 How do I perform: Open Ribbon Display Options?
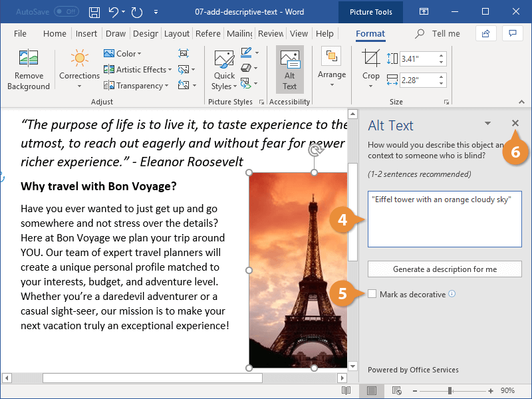(x=424, y=12)
